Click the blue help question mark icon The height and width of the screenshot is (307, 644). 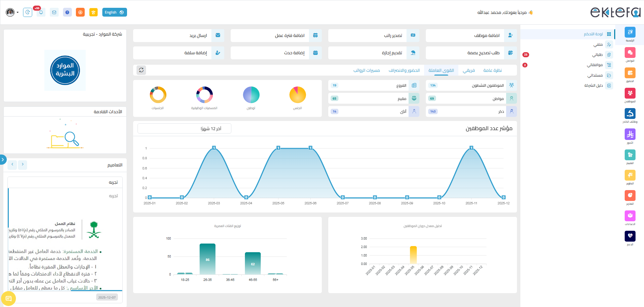67,12
